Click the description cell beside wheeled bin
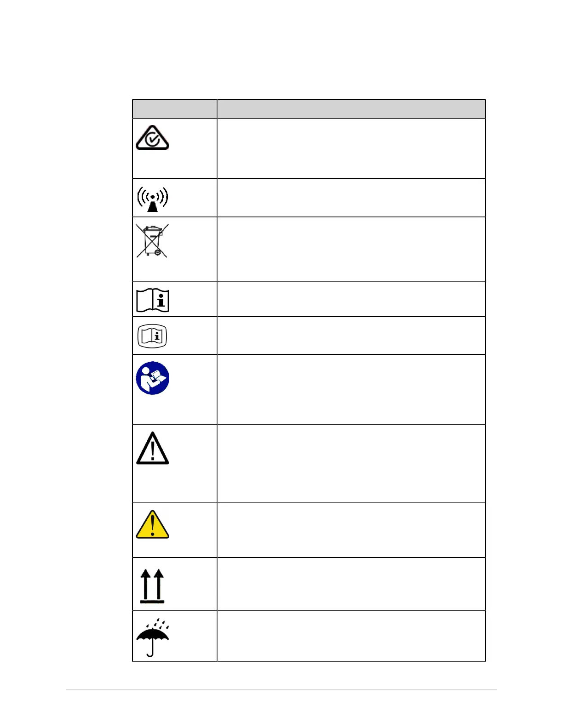The image size is (563, 728). [x=351, y=249]
